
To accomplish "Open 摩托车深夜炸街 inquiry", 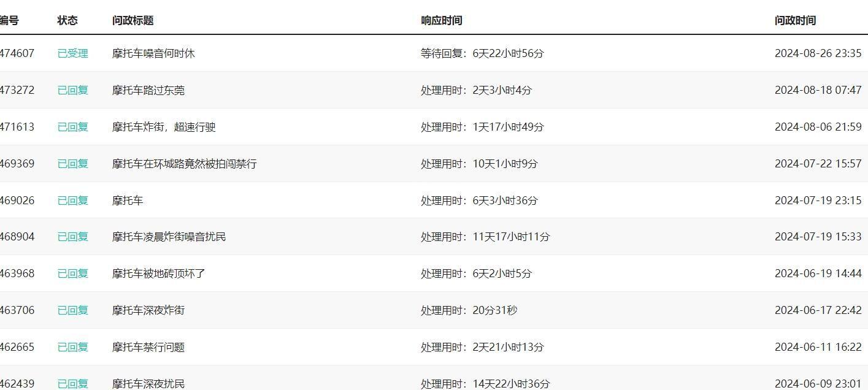I will 148,310.
